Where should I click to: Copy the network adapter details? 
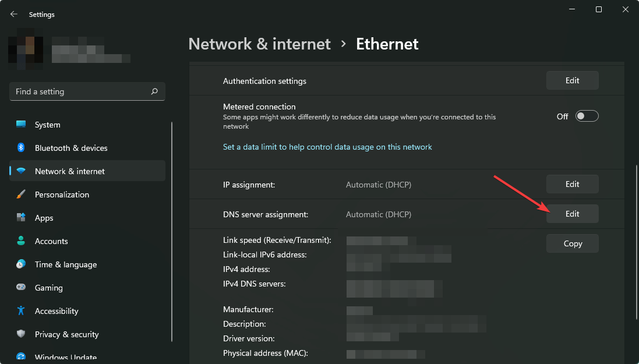(572, 243)
